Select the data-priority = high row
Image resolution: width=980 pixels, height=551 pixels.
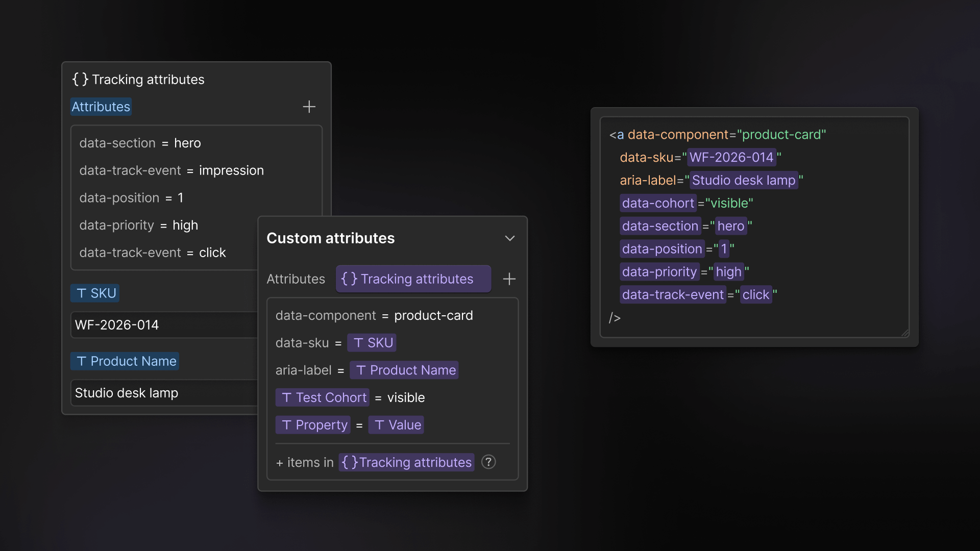point(138,226)
